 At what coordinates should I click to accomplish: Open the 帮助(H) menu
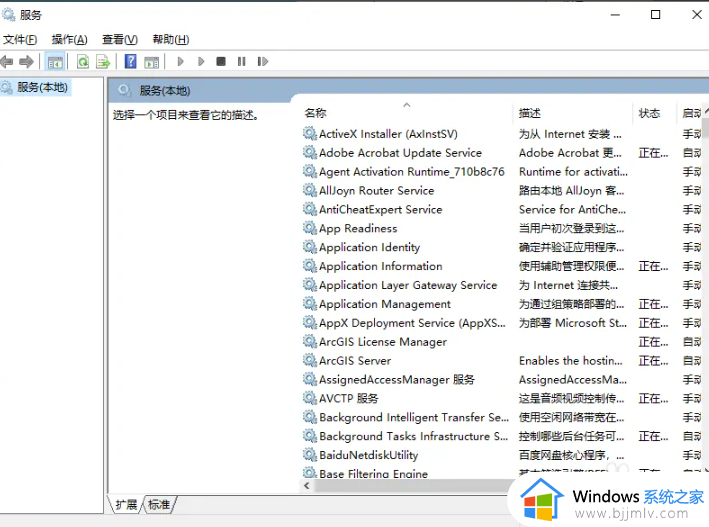171,40
